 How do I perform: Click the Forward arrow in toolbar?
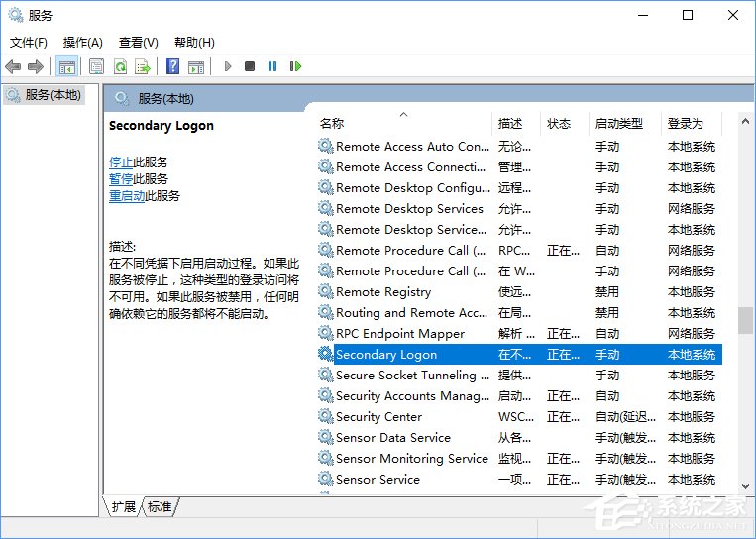click(36, 66)
